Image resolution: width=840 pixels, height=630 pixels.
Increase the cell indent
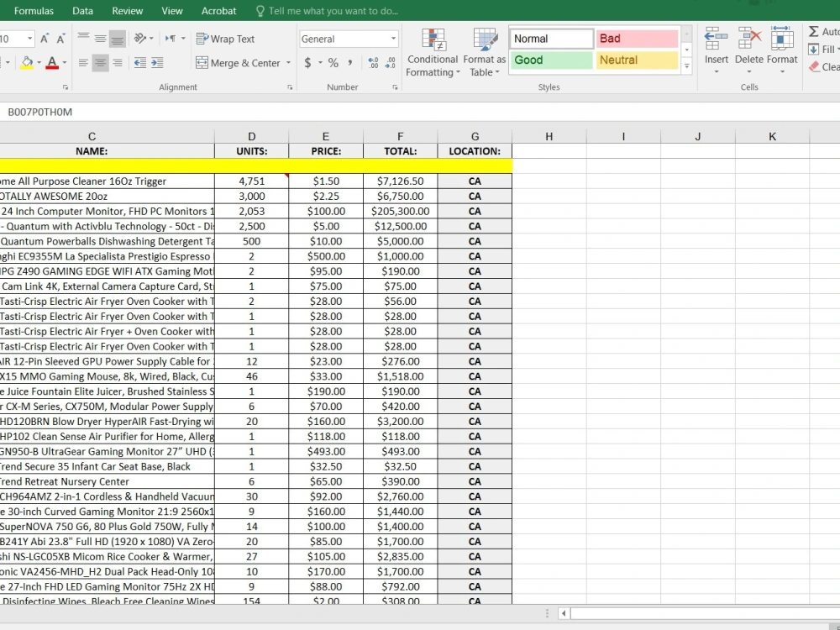157,63
